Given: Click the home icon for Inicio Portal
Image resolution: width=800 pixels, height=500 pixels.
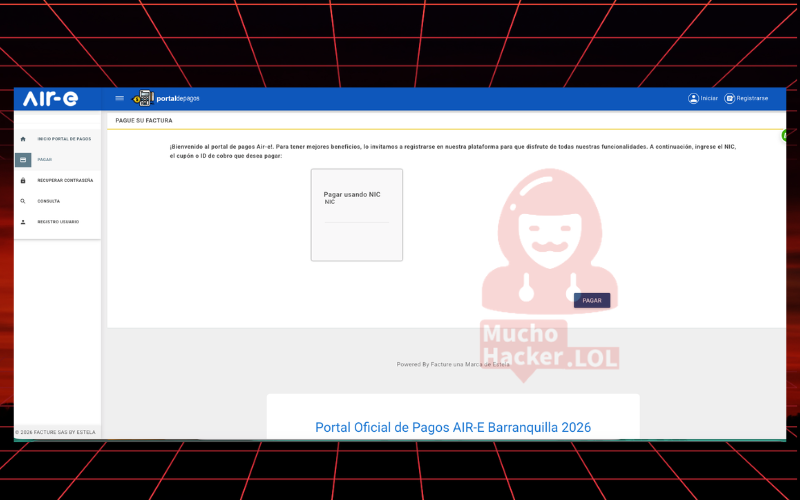Looking at the screenshot, I should pos(22,139).
